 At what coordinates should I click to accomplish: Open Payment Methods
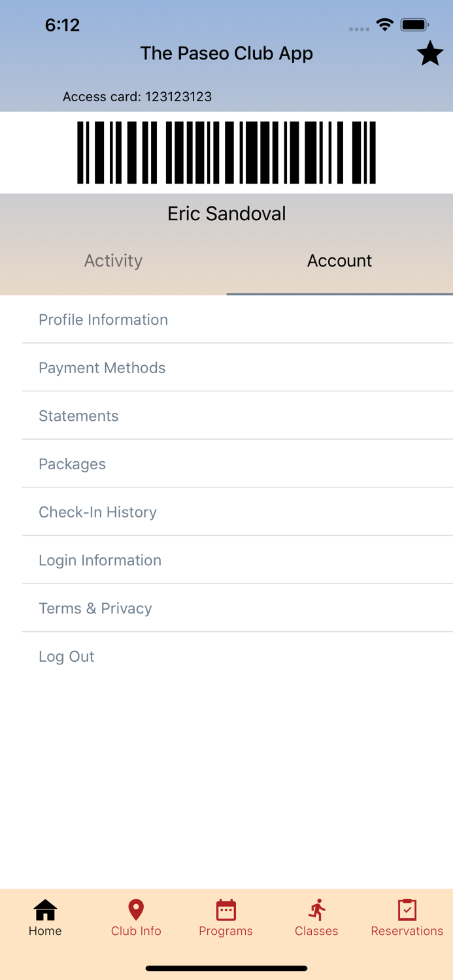click(x=102, y=367)
